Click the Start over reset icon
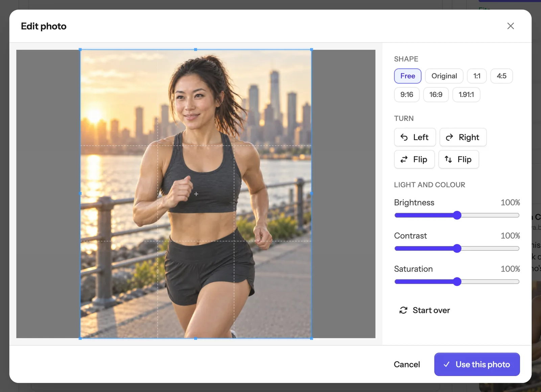This screenshot has height=392, width=541. pos(403,310)
